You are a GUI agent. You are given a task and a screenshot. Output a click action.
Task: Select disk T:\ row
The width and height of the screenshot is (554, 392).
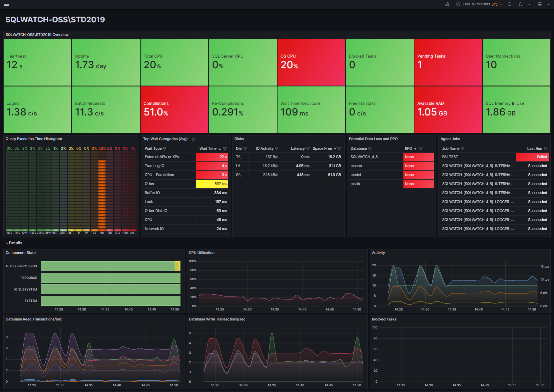click(x=288, y=157)
